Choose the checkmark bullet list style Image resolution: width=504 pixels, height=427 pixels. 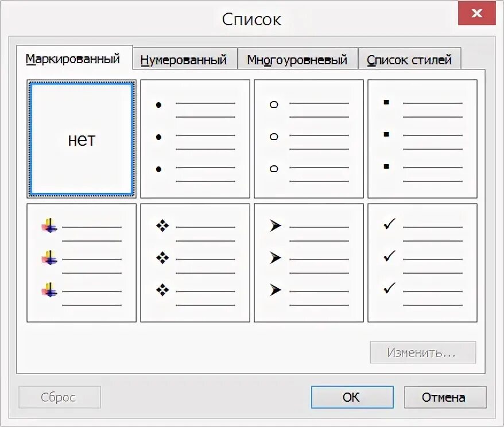[x=422, y=263]
